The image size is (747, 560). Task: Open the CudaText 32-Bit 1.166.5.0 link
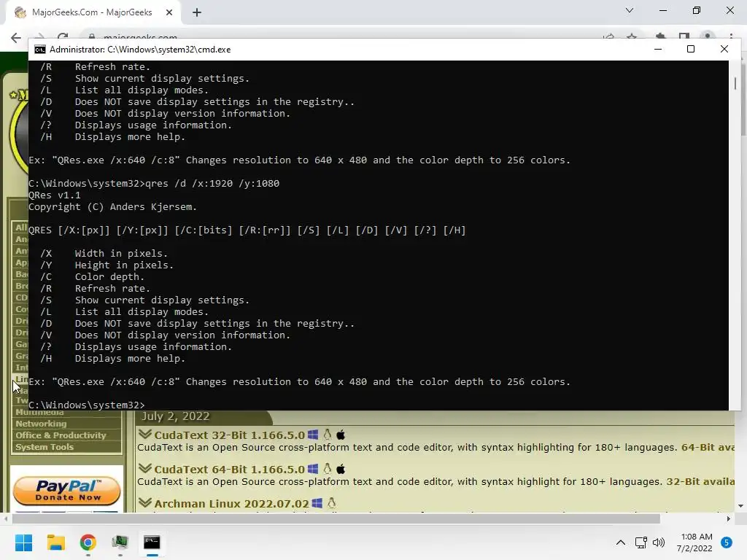click(x=229, y=435)
